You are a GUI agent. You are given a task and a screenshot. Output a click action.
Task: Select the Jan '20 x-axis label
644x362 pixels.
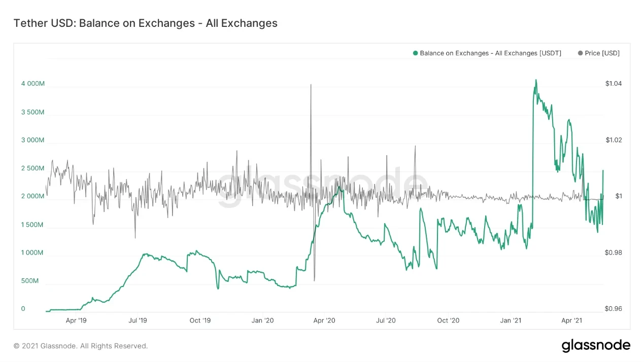(262, 320)
